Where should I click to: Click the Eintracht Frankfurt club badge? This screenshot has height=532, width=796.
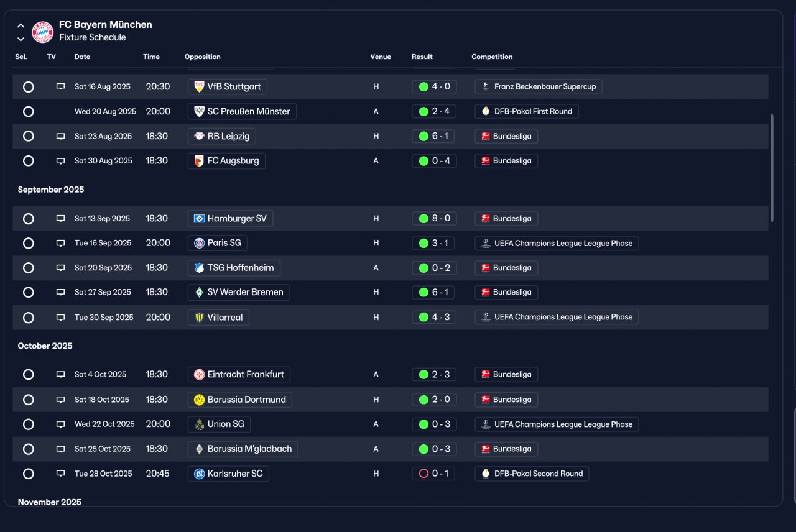tap(199, 375)
